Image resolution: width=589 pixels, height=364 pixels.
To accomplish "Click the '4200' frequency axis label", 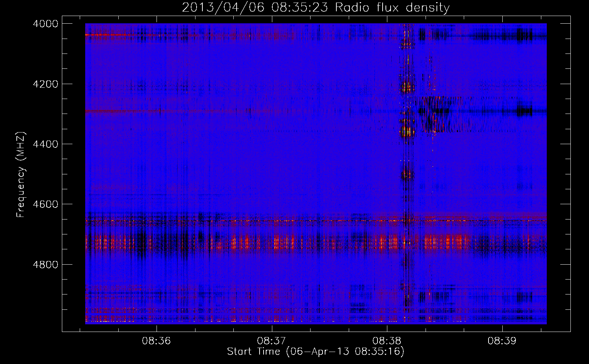I will (x=46, y=84).
